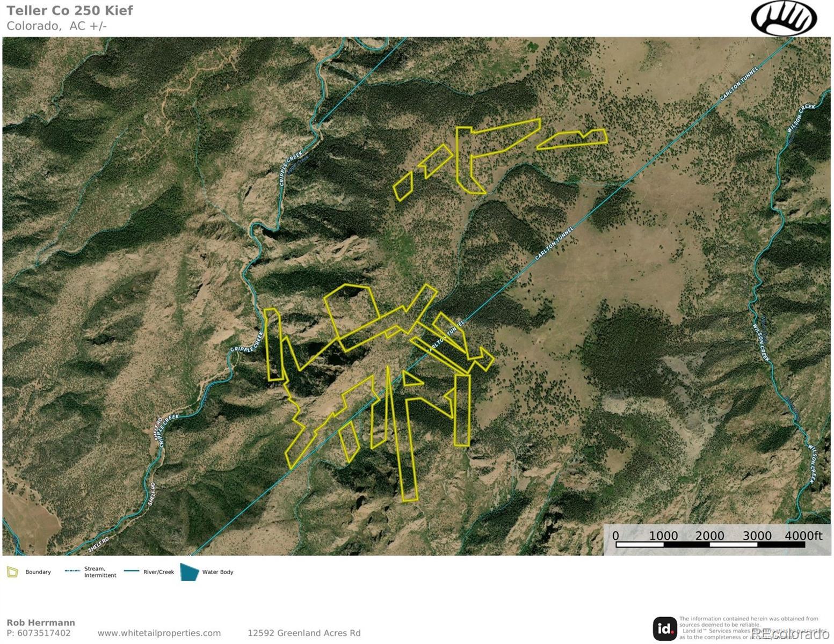
Task: Click the bear paw logo
Action: pos(784,18)
